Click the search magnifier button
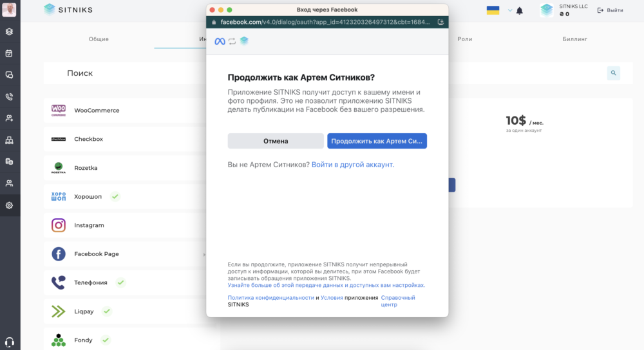The width and height of the screenshot is (644, 350). (x=613, y=73)
